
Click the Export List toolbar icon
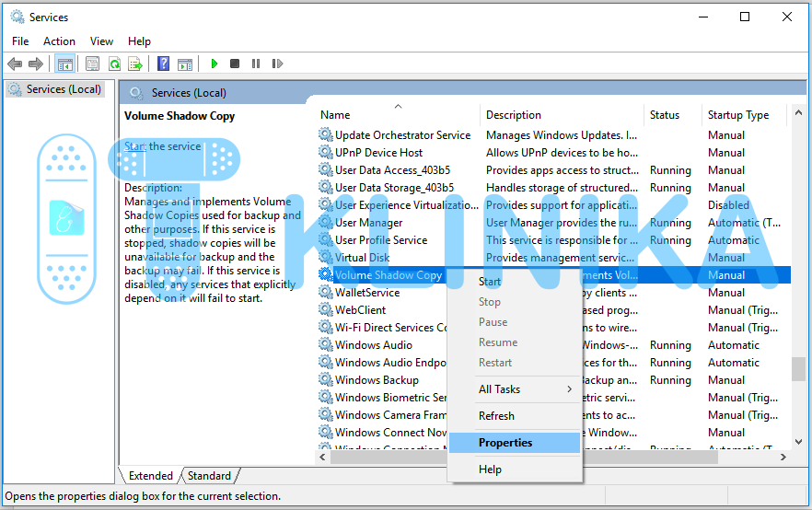click(135, 64)
